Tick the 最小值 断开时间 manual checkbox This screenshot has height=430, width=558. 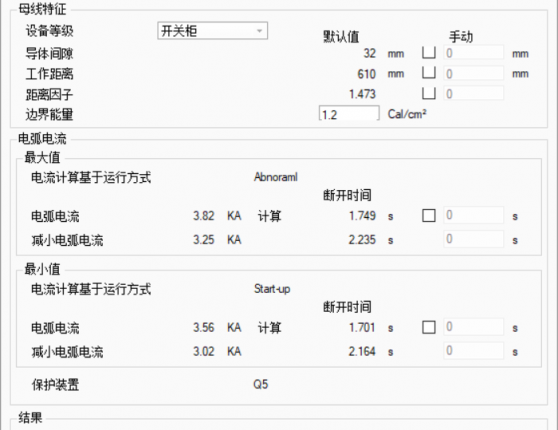click(429, 327)
